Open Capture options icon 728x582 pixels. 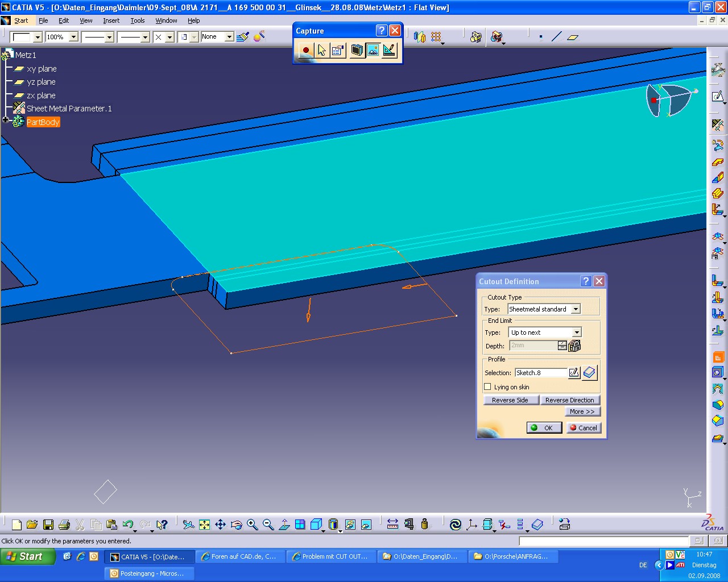tap(338, 51)
